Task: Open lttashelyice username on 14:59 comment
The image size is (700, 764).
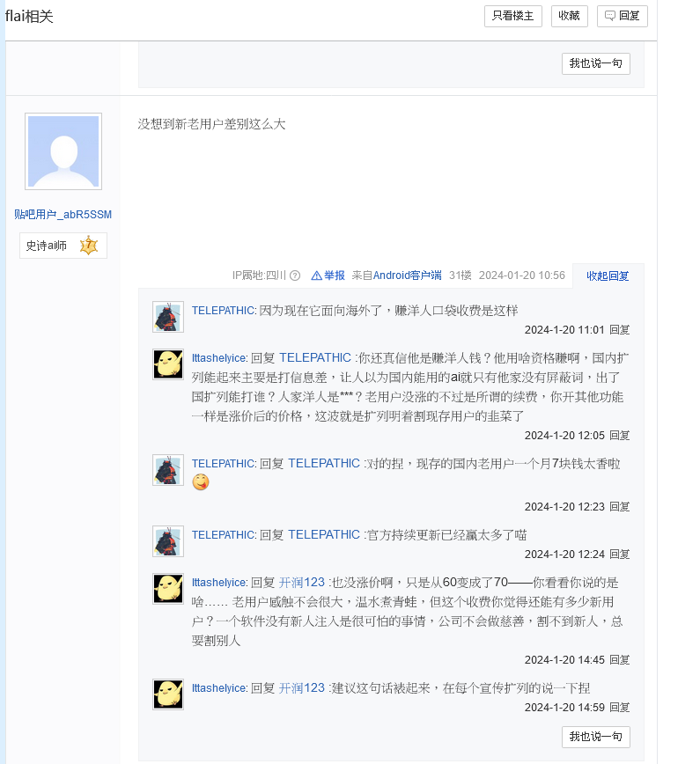Action: click(x=219, y=688)
